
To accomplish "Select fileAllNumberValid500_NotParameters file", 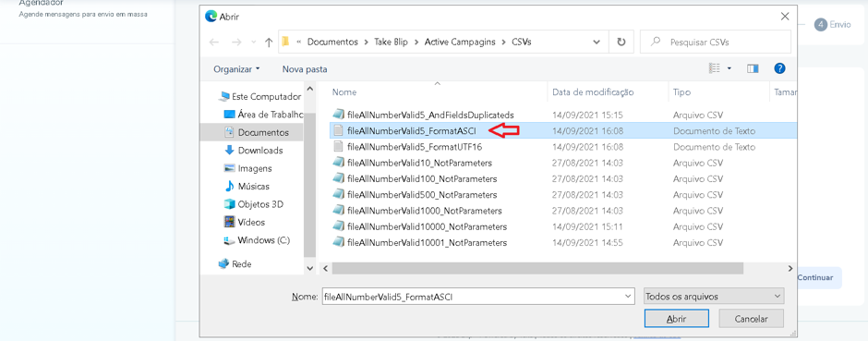I will 422,195.
